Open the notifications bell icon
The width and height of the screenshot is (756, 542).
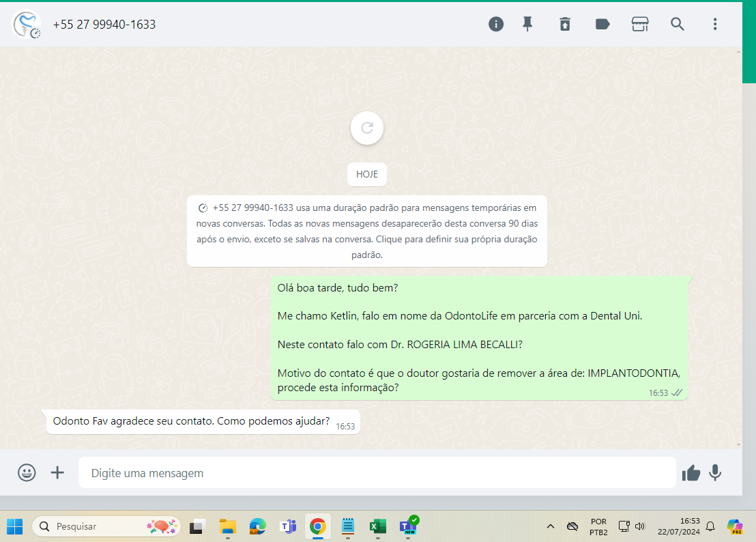point(710,526)
